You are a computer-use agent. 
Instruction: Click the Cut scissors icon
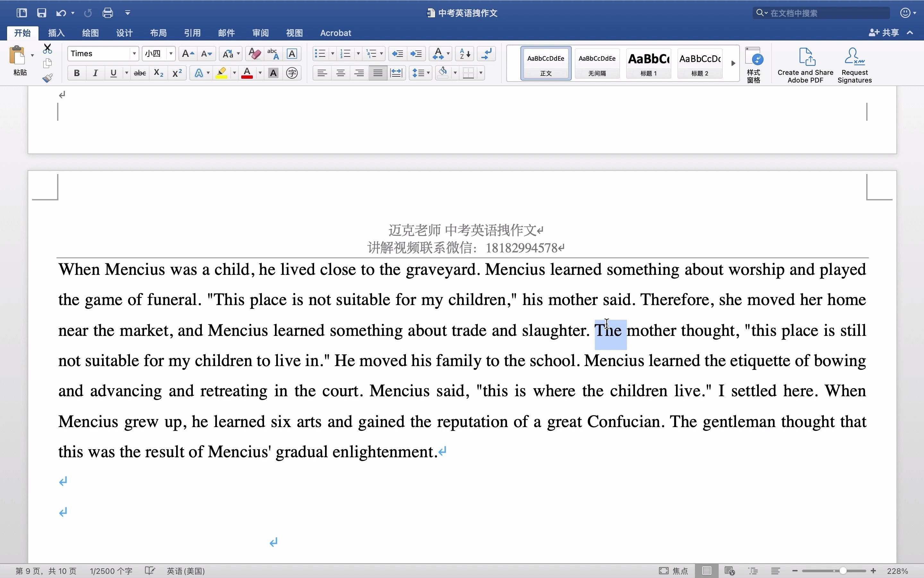point(47,49)
